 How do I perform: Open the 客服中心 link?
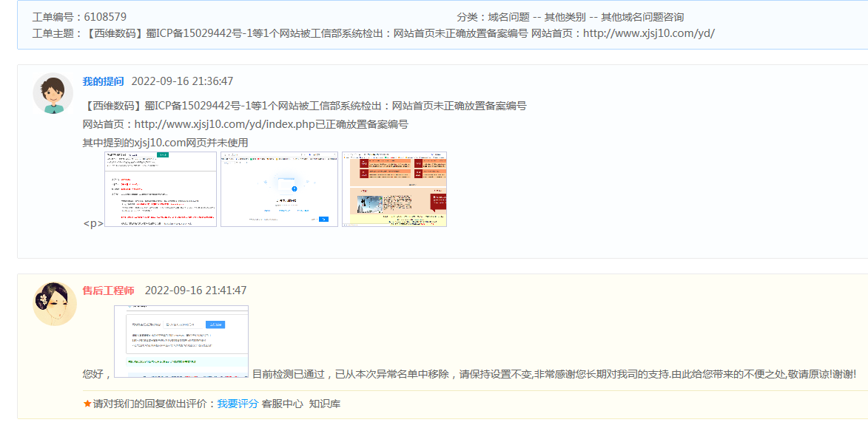[x=282, y=404]
